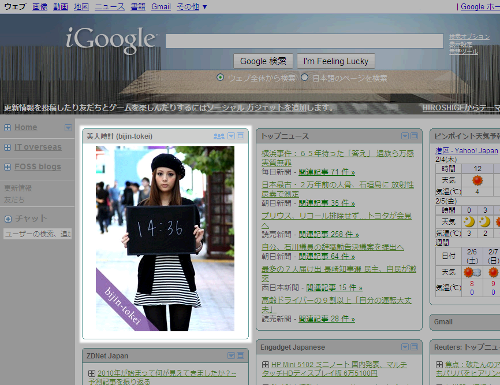Open the bijin-tokei gadget dropdown menu
Screen dimensions: 500x385
pyautogui.click(x=231, y=136)
